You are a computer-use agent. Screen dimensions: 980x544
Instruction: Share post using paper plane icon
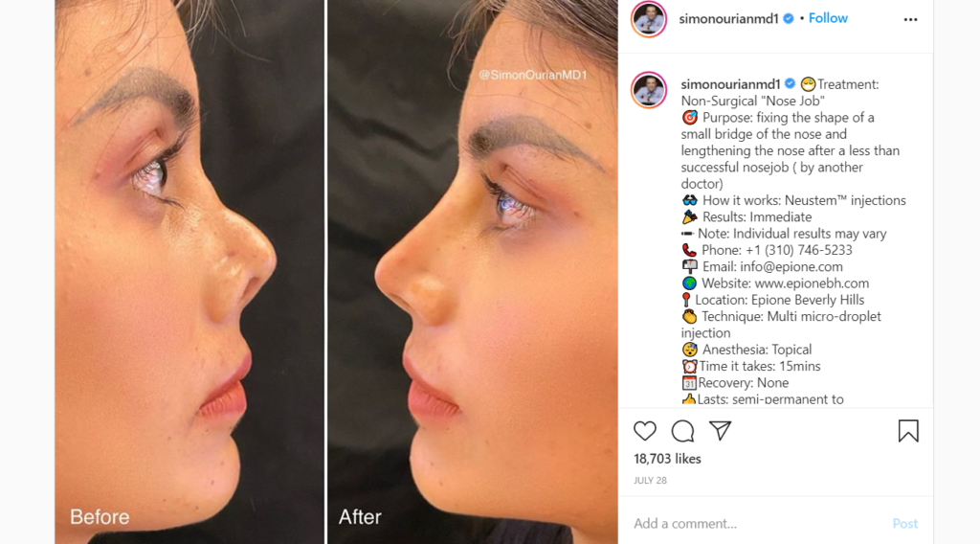click(x=720, y=430)
